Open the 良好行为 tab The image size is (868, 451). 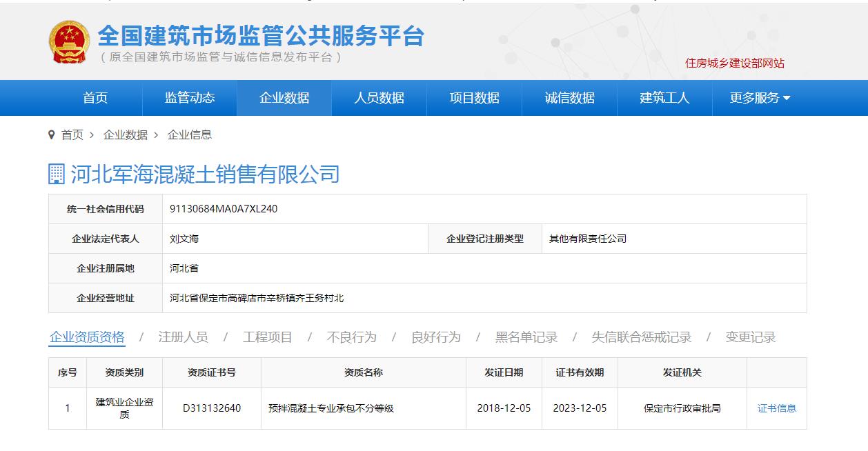[x=436, y=337]
